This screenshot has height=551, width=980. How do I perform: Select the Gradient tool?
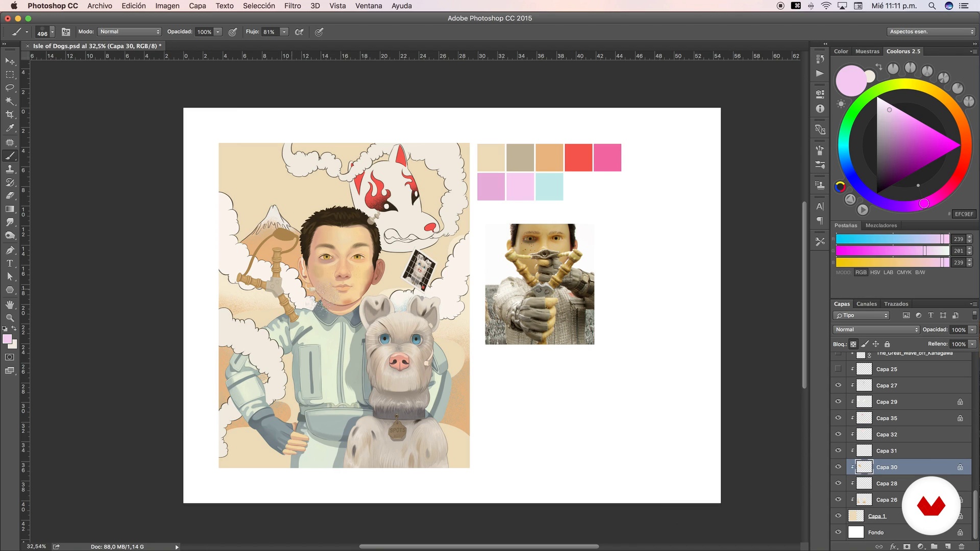pos(10,209)
